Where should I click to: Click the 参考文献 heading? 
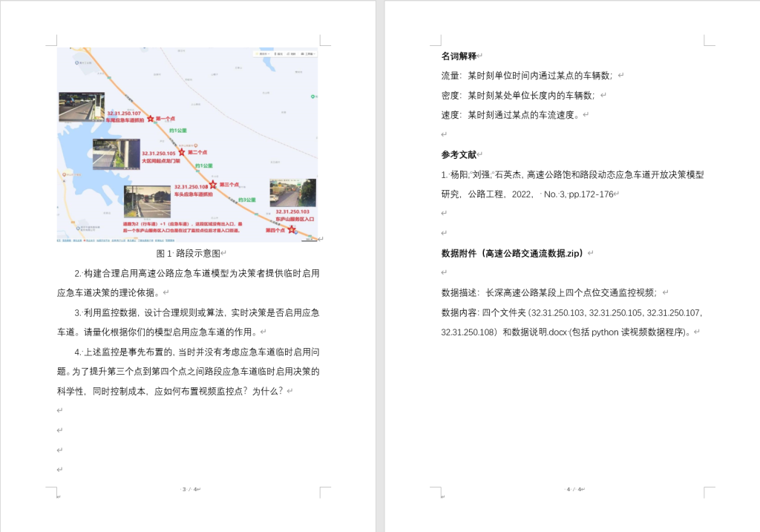coord(459,154)
